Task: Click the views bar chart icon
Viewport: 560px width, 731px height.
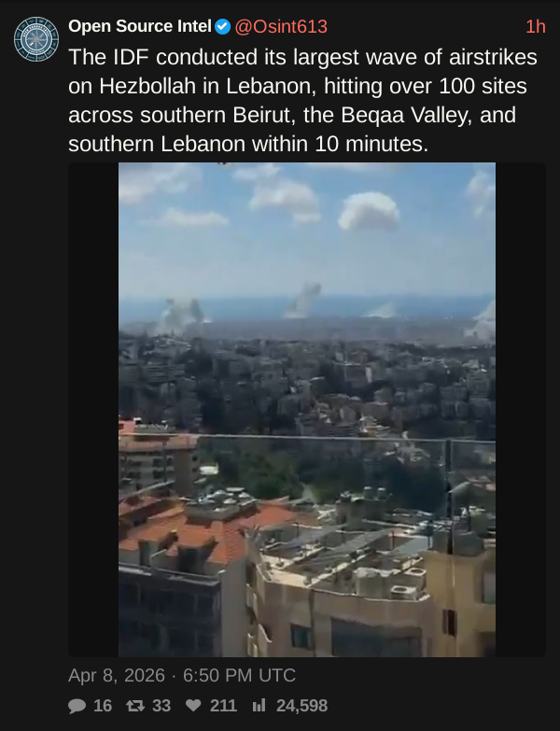Action: [x=259, y=706]
